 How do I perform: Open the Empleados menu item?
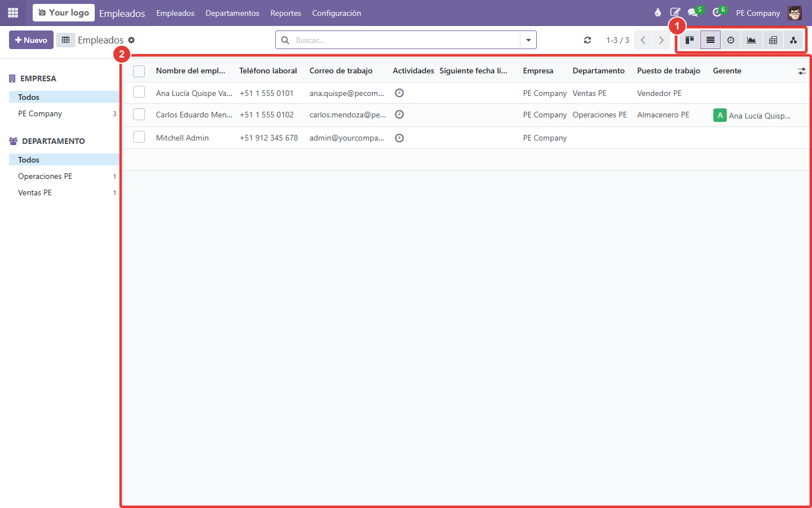[x=175, y=13]
